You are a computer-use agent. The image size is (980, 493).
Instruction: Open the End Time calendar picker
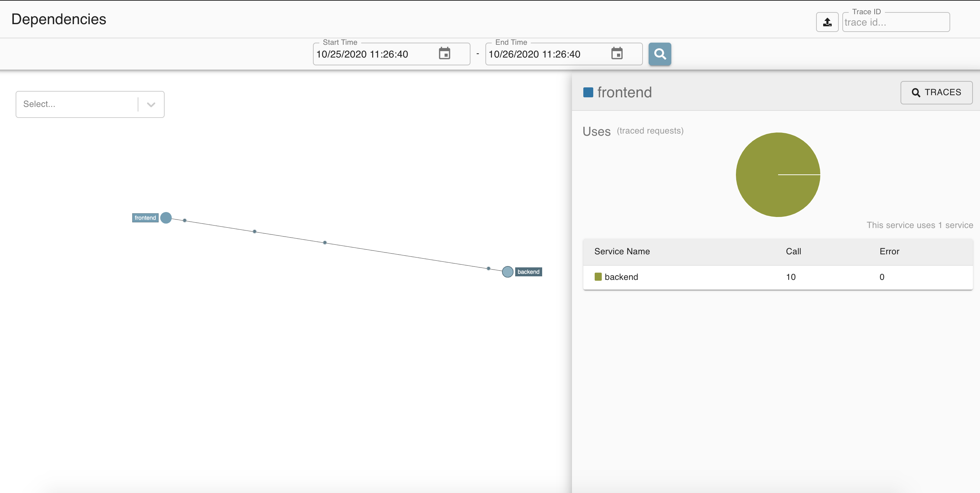point(617,54)
